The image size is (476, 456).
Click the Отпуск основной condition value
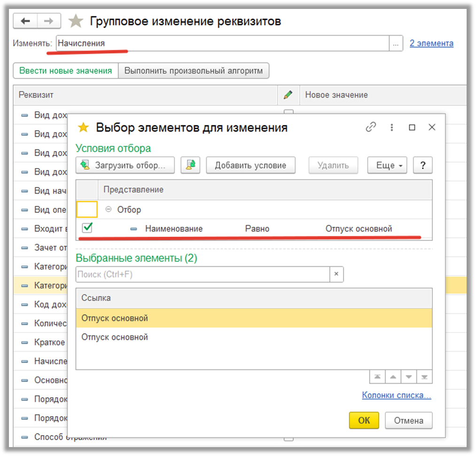coord(359,228)
